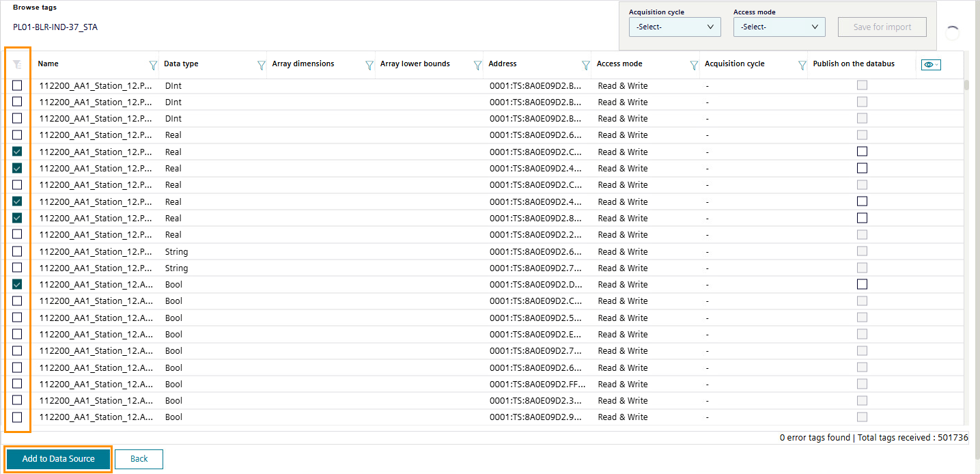Select the checkbox on the first DInt row
This screenshot has height=474, width=980.
tap(17, 85)
